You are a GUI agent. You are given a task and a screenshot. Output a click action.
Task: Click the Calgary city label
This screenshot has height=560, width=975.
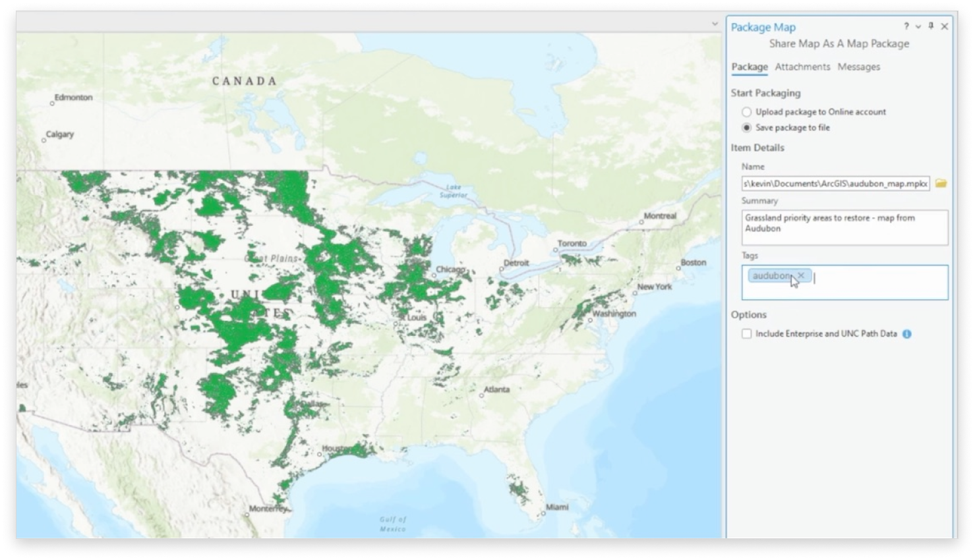tap(59, 134)
